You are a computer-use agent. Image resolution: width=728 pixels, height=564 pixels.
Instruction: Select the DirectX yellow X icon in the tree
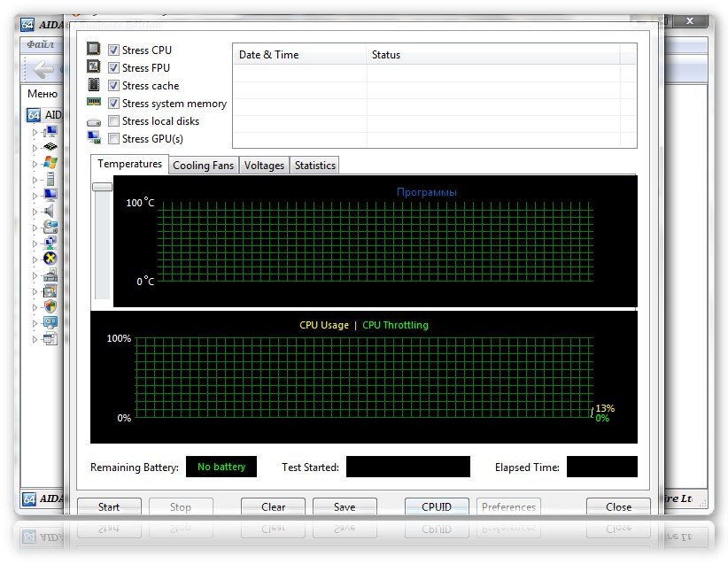point(50,259)
